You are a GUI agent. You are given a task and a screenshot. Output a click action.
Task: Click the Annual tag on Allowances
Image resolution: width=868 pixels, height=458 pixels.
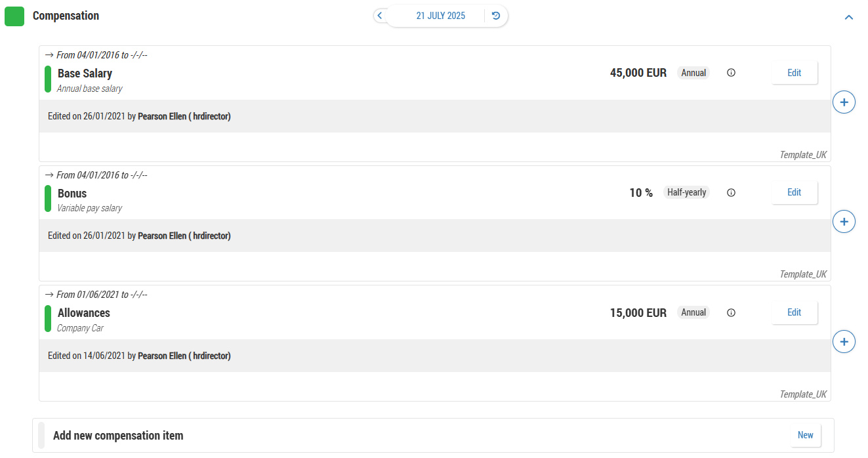point(693,313)
